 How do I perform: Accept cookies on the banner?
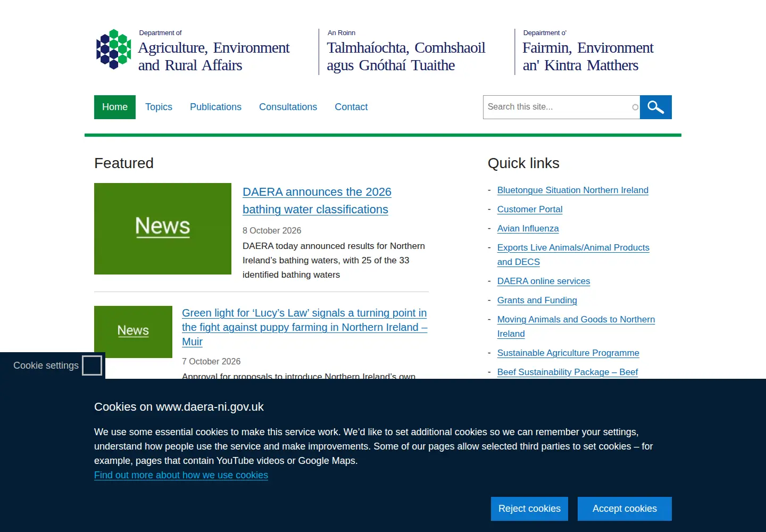coord(625,509)
